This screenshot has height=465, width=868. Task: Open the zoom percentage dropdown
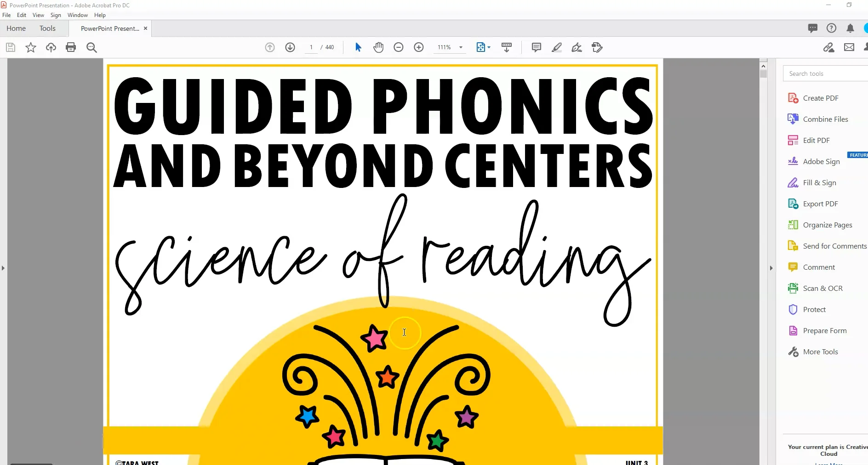(460, 47)
